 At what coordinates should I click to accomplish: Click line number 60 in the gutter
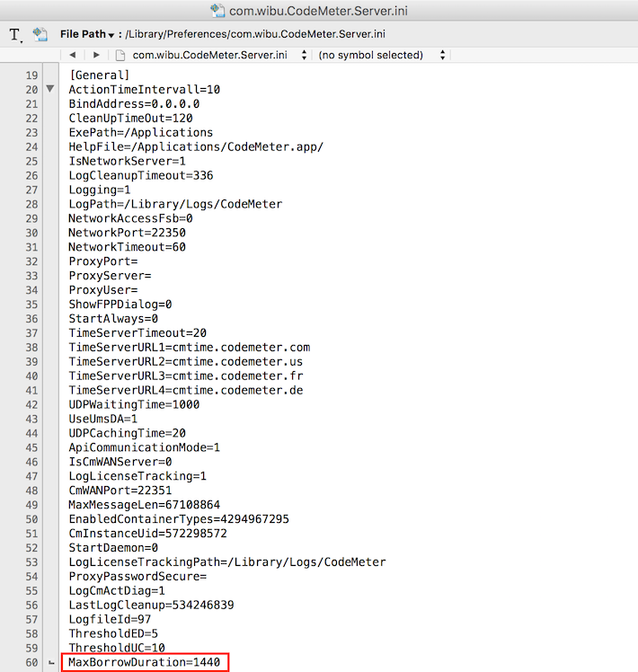click(x=31, y=663)
